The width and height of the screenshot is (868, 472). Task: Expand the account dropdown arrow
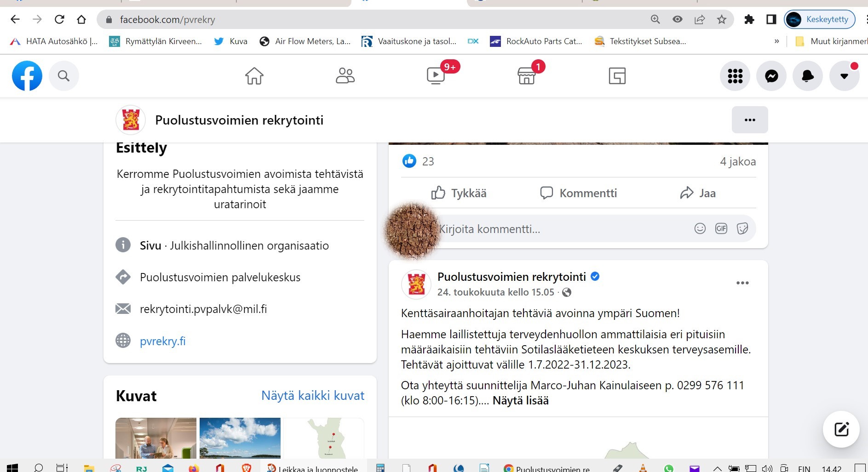click(844, 76)
